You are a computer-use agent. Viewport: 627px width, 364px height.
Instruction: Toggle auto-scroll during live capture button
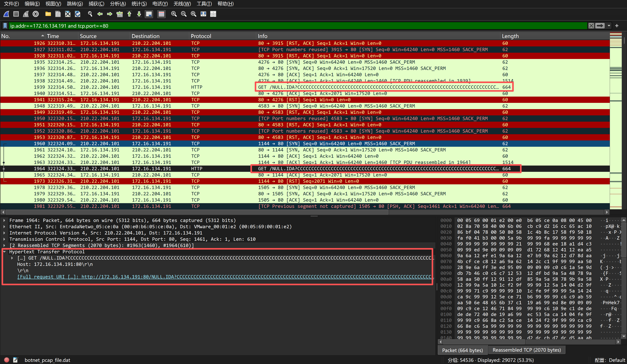(149, 14)
